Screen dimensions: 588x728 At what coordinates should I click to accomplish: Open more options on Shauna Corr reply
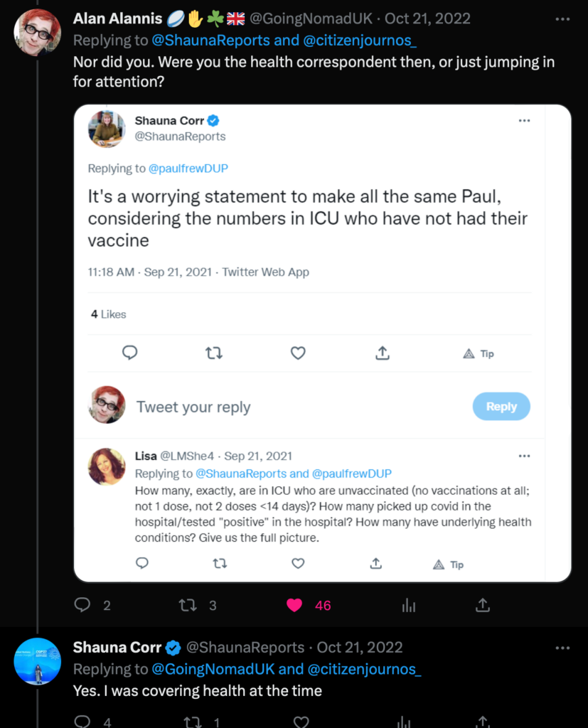click(x=562, y=648)
